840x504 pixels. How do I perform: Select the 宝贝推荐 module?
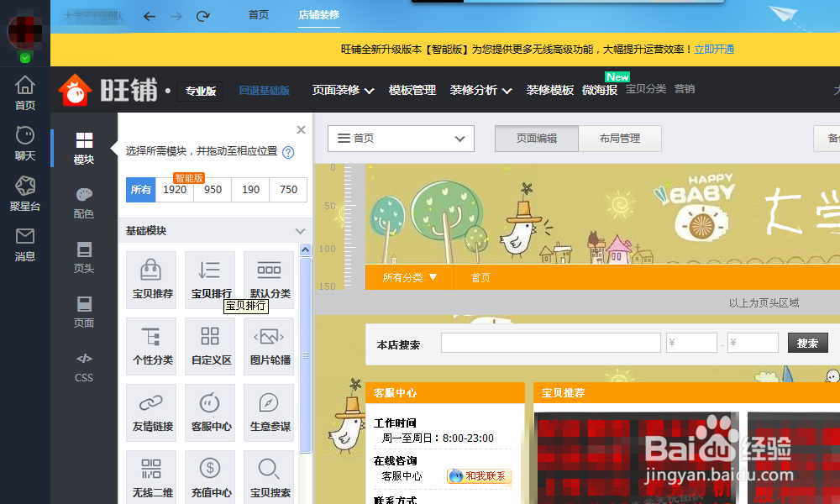151,280
